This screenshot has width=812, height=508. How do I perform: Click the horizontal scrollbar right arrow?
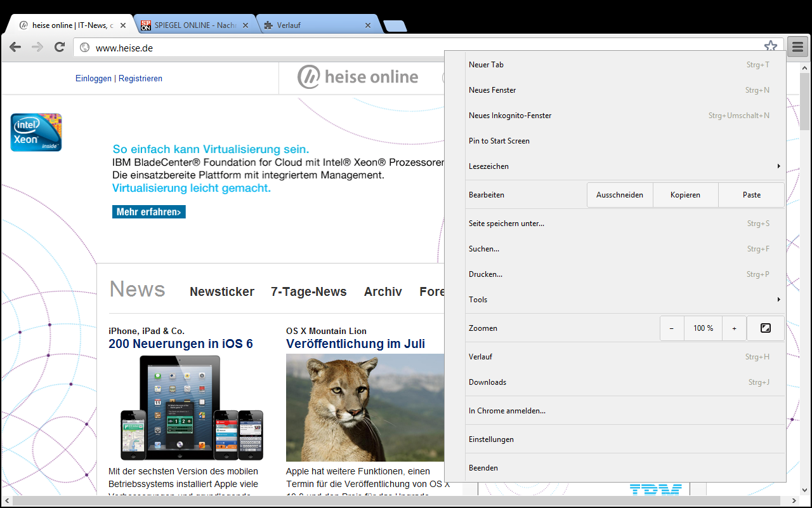coord(794,502)
